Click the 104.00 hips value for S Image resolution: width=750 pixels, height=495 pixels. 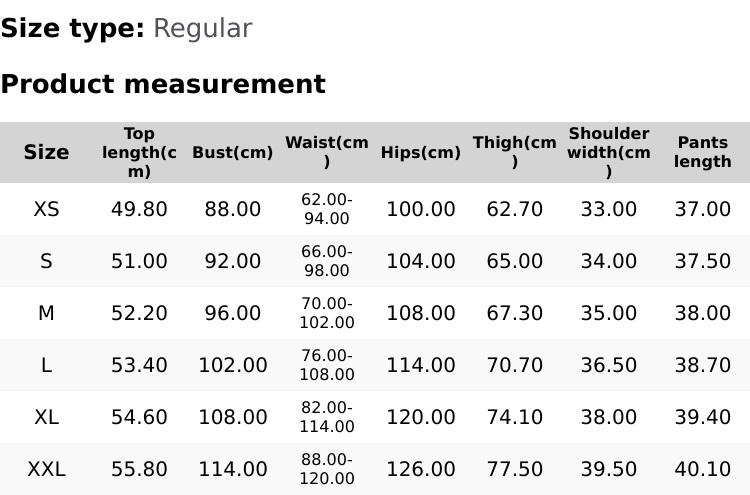420,261
